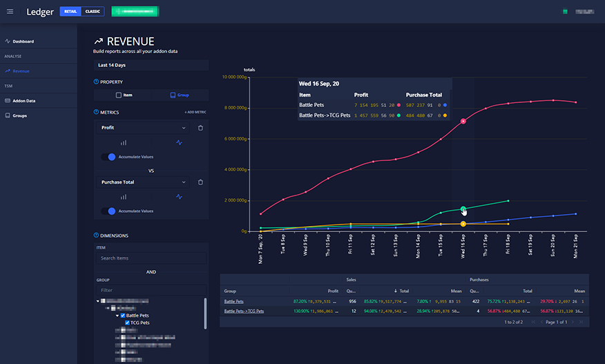Switch to the RETAIL tab
This screenshot has width=605, height=364.
[70, 12]
